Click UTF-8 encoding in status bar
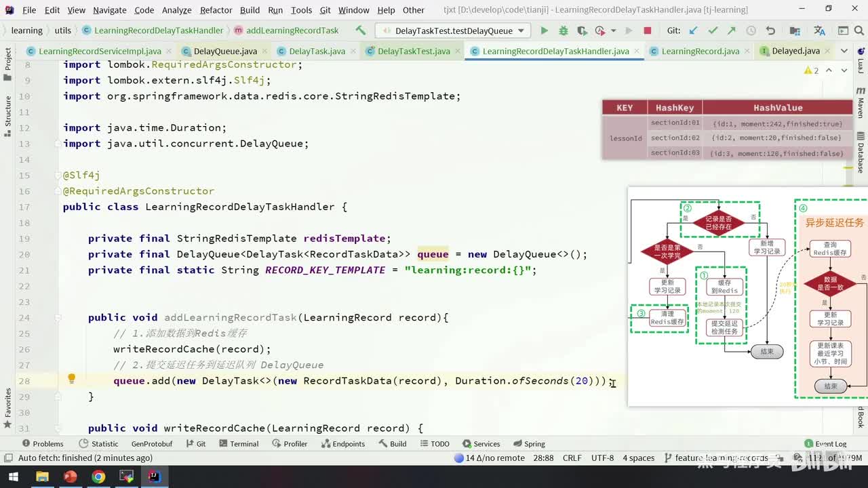The height and width of the screenshot is (488, 868). pyautogui.click(x=602, y=458)
